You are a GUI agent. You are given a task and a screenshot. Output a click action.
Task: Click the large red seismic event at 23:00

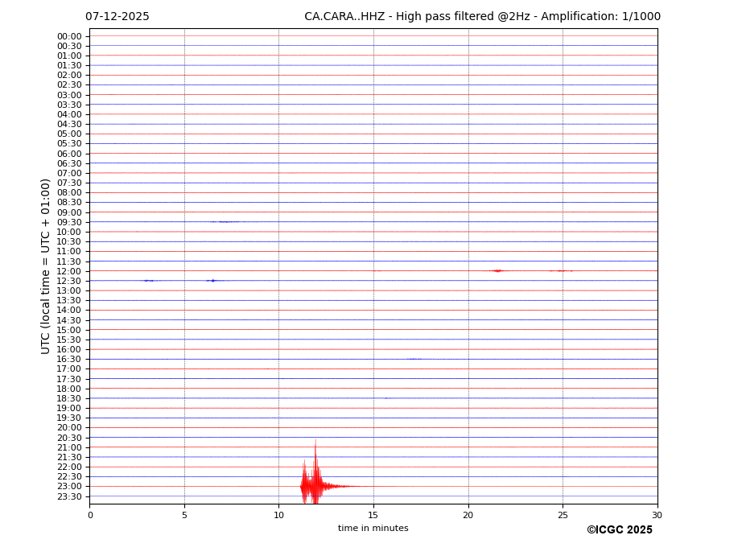point(314,485)
